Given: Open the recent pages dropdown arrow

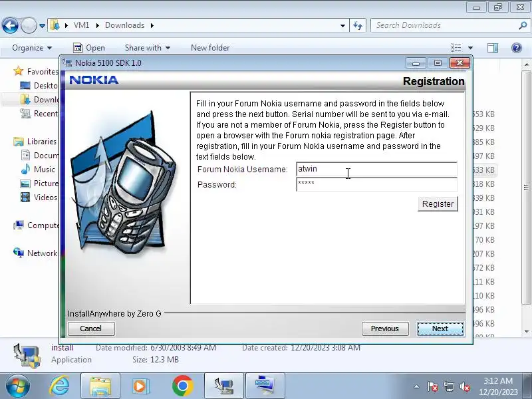Looking at the screenshot, I should [42, 25].
